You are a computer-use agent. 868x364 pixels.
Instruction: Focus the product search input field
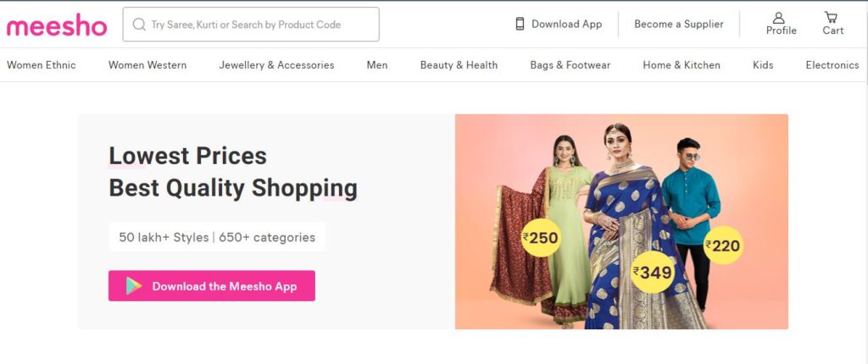click(259, 25)
